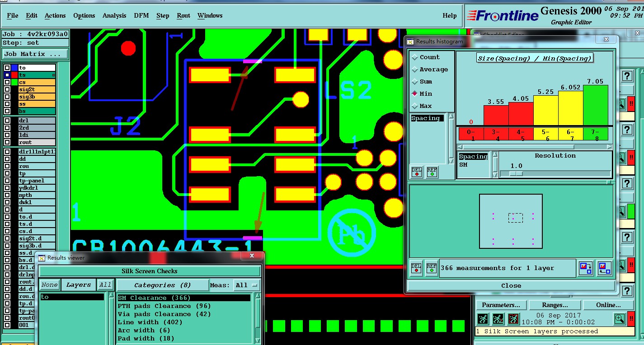Click third question-mark help icon in checklist
Viewport: 644px width, 345px height.
pos(627,183)
